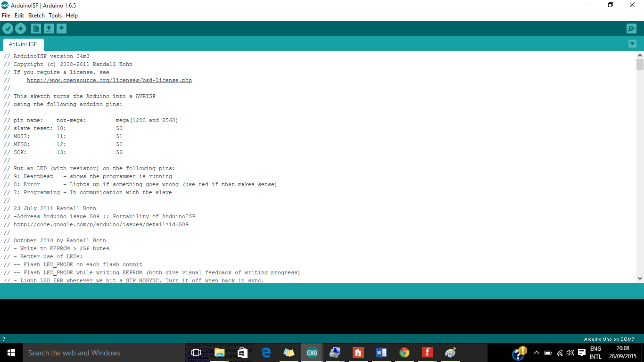Image resolution: width=644 pixels, height=362 pixels.
Task: Open the Wi-Fi network tray icon
Action: point(560,353)
